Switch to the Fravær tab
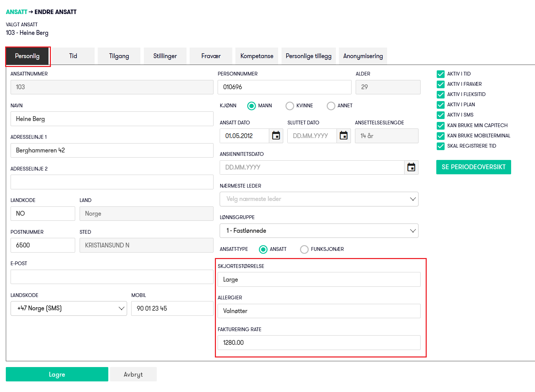The width and height of the screenshot is (535, 392). click(211, 56)
